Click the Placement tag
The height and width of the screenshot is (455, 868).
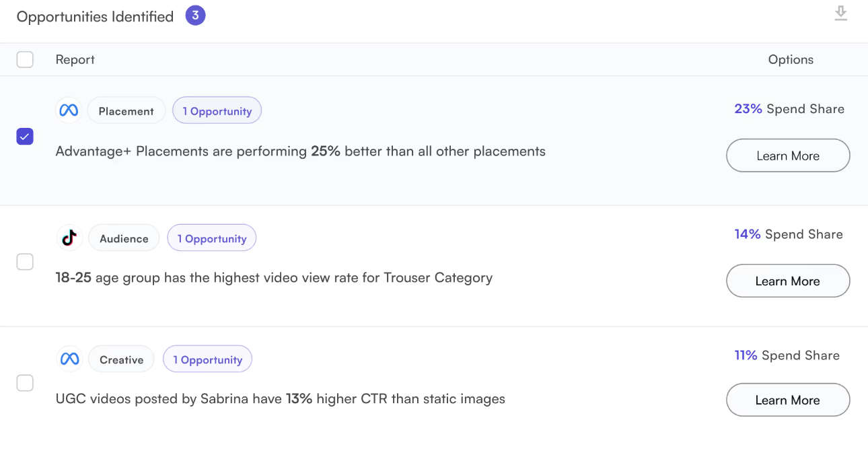coord(126,111)
